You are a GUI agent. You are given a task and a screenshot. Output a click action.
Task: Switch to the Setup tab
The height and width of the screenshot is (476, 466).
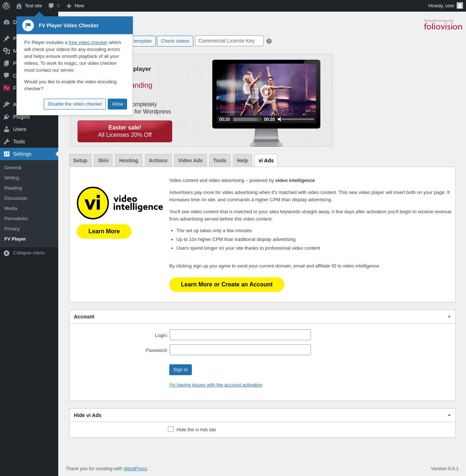80,160
